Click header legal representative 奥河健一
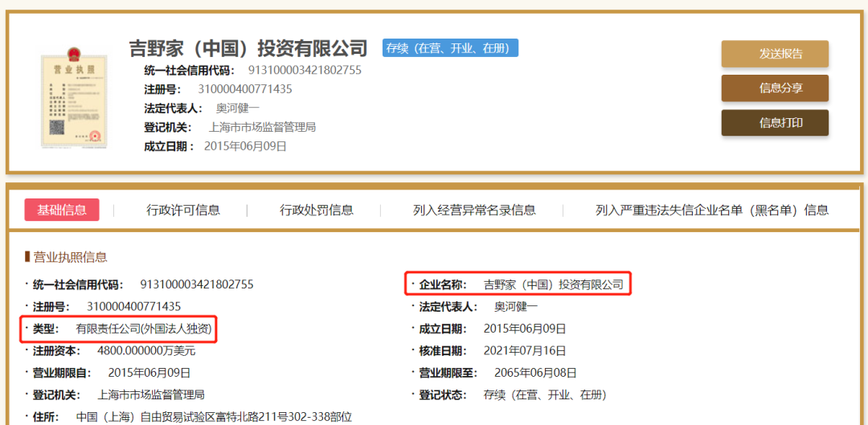868x425 pixels. click(x=237, y=108)
